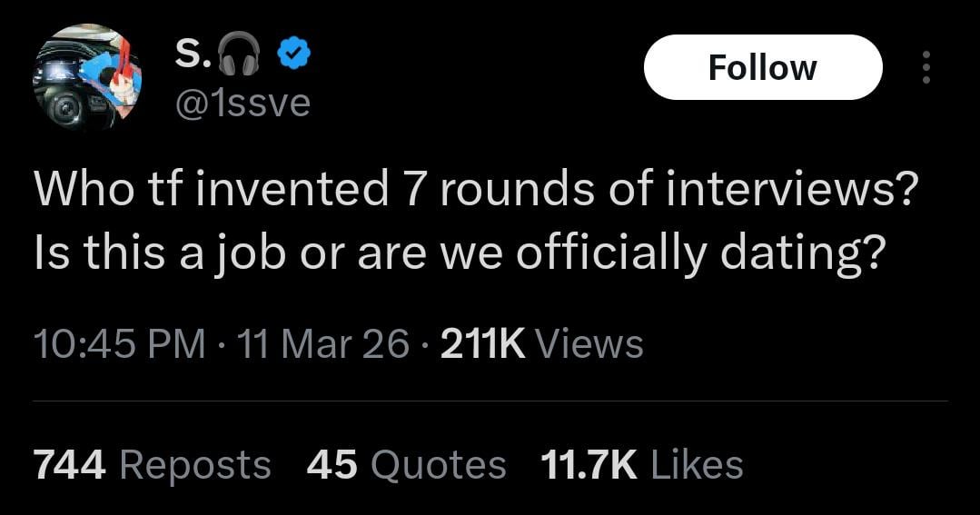980x515 pixels.
Task: Click the "Views" label after 211K
Action: (x=590, y=345)
